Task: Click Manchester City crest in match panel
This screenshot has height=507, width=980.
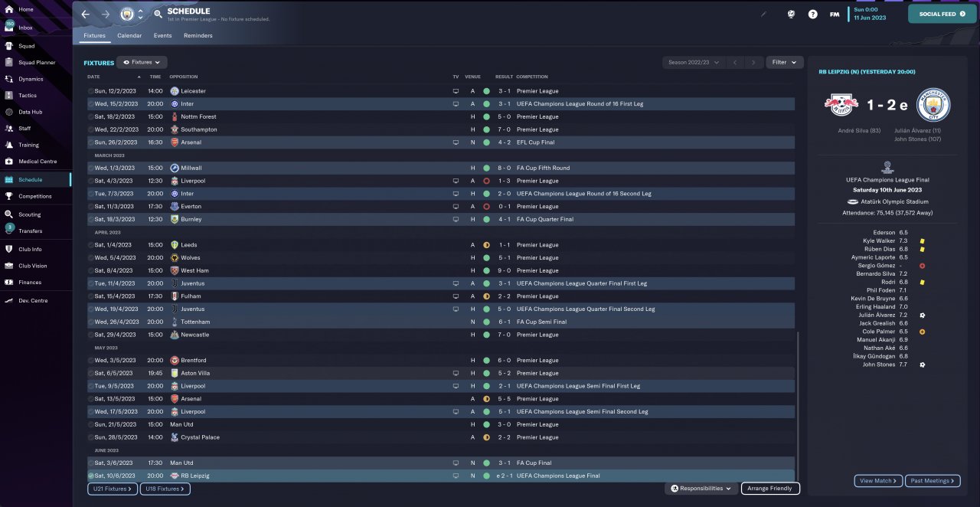Action: point(933,105)
